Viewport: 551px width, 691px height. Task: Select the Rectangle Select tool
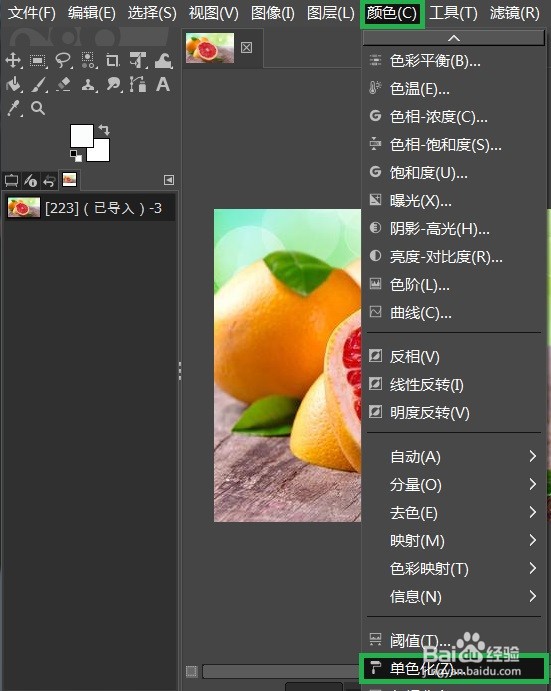pyautogui.click(x=38, y=60)
